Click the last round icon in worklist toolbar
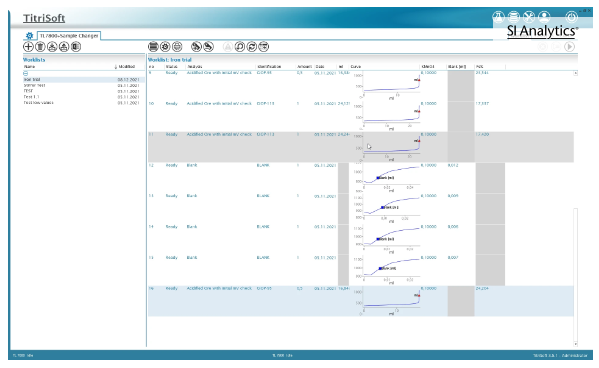The width and height of the screenshot is (599, 368). coord(264,47)
